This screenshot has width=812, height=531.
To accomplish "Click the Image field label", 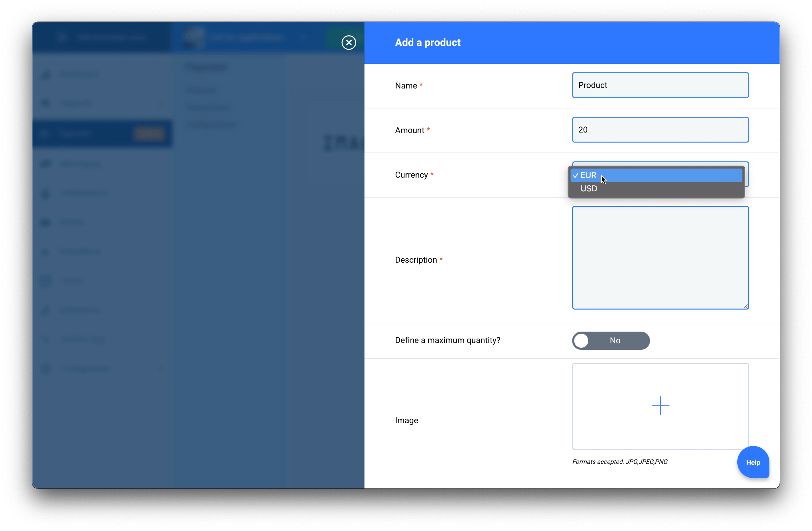I will click(406, 420).
